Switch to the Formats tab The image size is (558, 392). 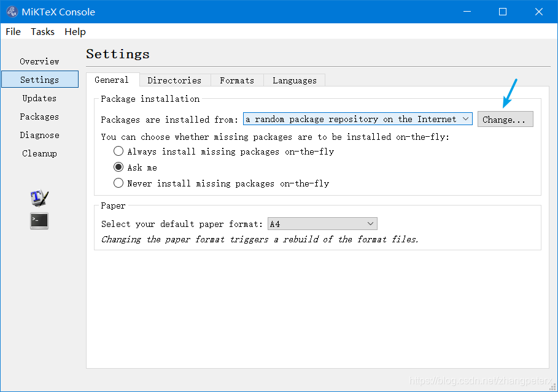point(237,80)
